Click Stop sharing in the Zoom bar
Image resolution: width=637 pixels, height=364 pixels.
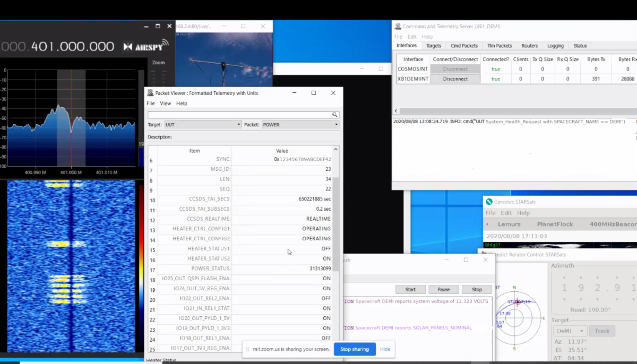point(355,349)
